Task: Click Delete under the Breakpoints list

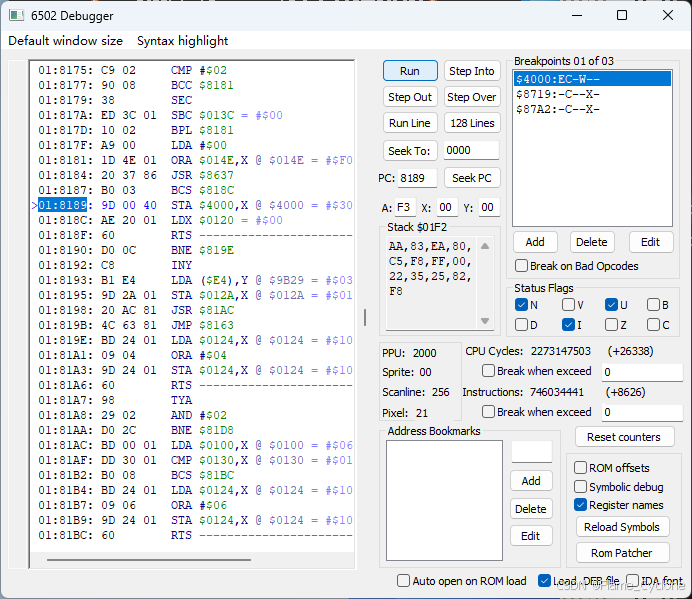Action: click(x=591, y=242)
